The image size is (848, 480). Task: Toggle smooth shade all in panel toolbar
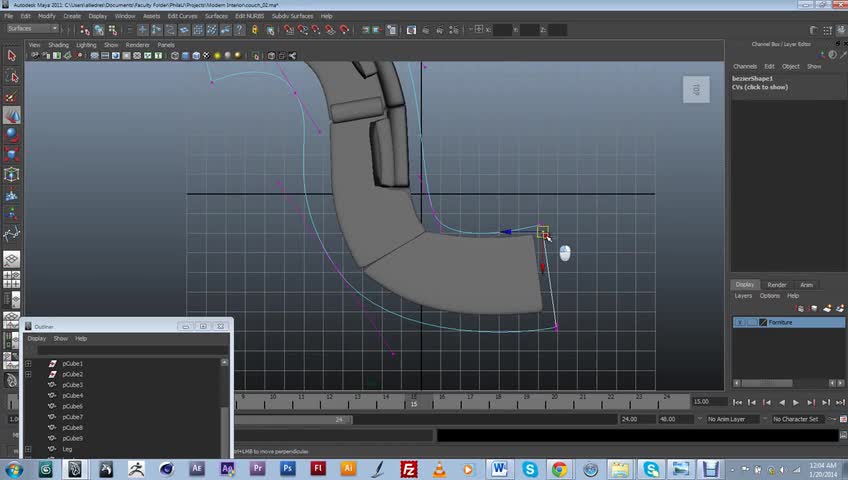[x=183, y=56]
